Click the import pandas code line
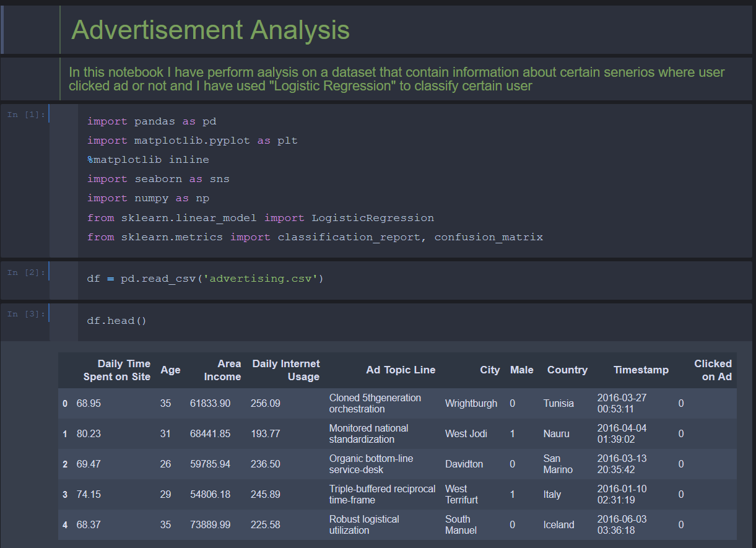The image size is (756, 548). (x=149, y=121)
